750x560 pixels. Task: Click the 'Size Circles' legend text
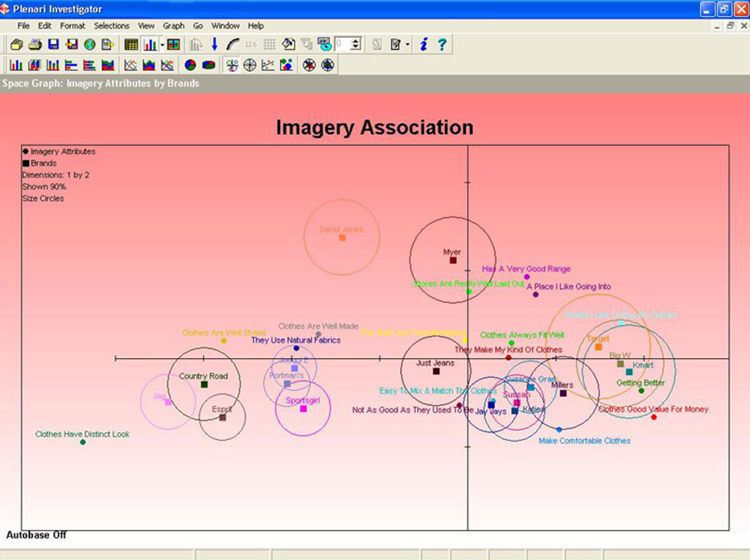43,199
